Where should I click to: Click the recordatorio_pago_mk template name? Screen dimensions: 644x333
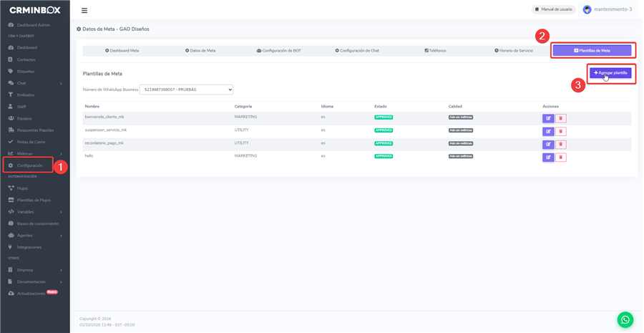point(104,143)
